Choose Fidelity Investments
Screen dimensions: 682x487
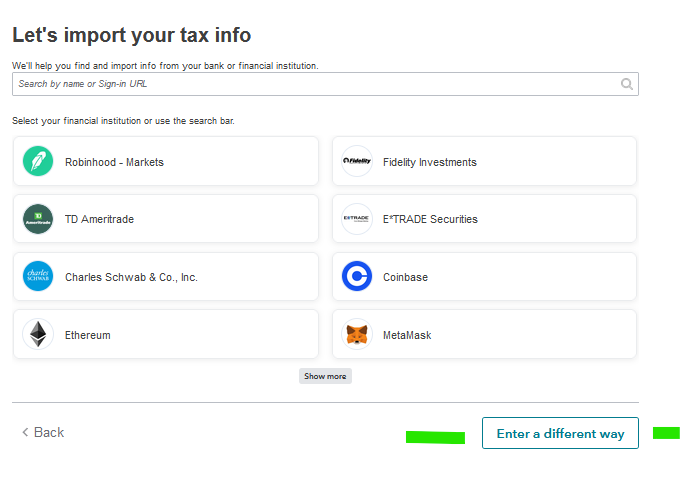click(x=485, y=161)
